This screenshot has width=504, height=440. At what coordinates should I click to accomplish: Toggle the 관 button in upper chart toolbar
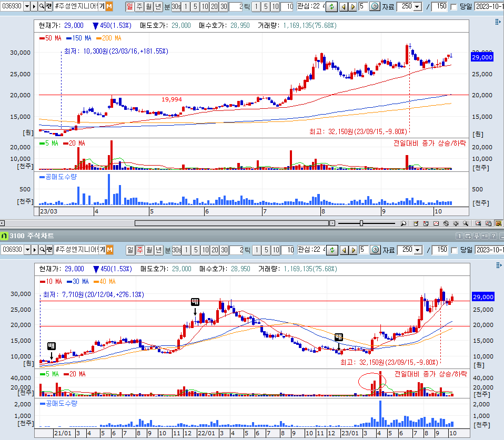click(48, 6)
